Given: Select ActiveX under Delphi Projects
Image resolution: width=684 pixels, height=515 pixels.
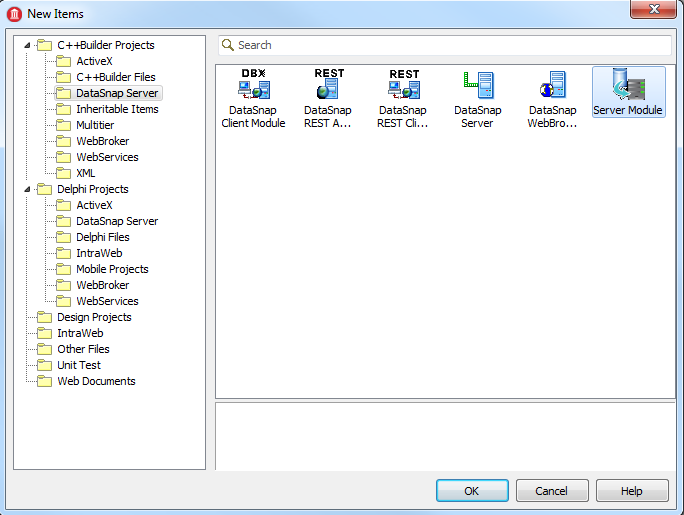Looking at the screenshot, I should pos(94,205).
